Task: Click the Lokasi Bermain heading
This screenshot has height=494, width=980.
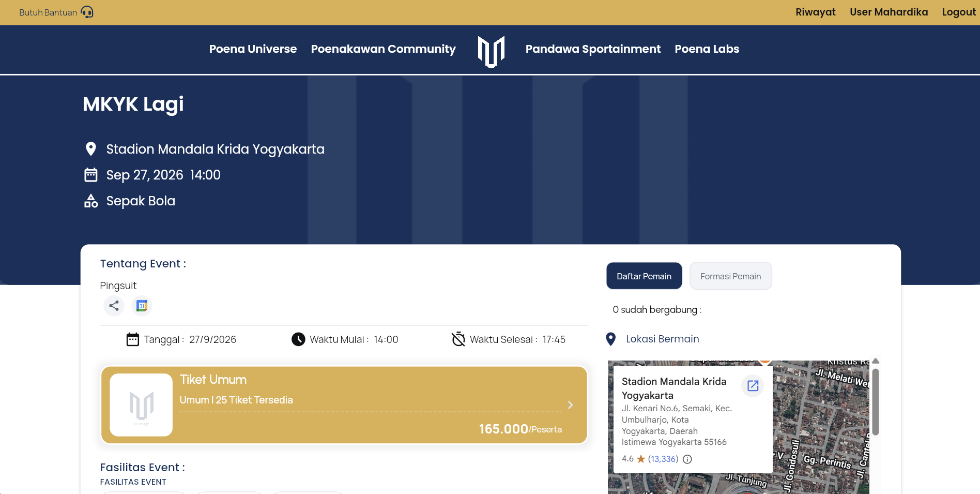Action: (663, 339)
